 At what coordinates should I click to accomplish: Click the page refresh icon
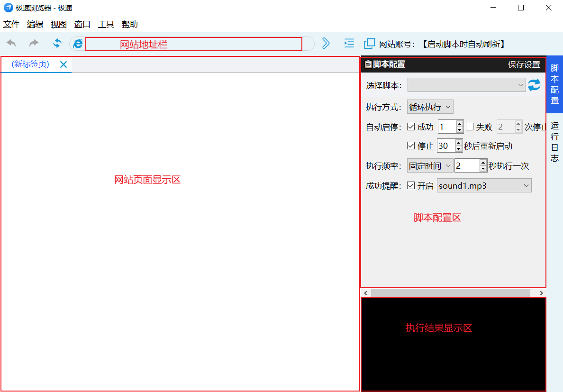[57, 44]
